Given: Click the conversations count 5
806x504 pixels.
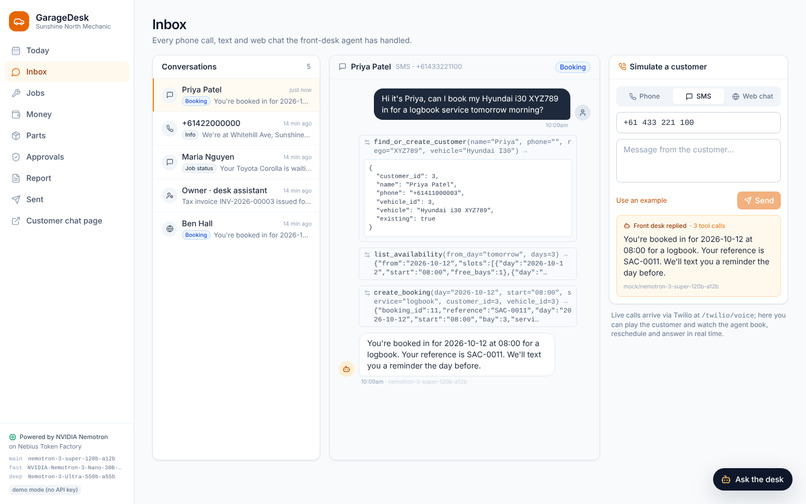Looking at the screenshot, I should pyautogui.click(x=308, y=67).
